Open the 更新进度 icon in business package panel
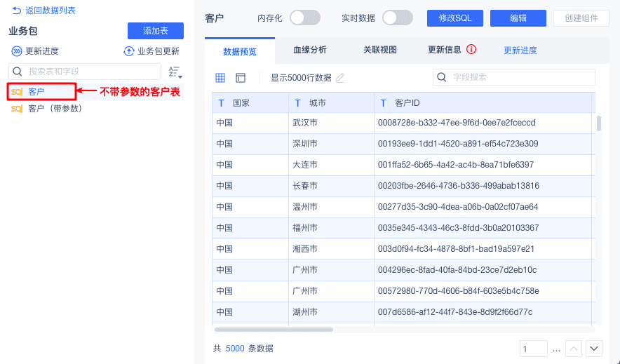Image resolution: width=620 pixels, height=364 pixels. (17, 51)
